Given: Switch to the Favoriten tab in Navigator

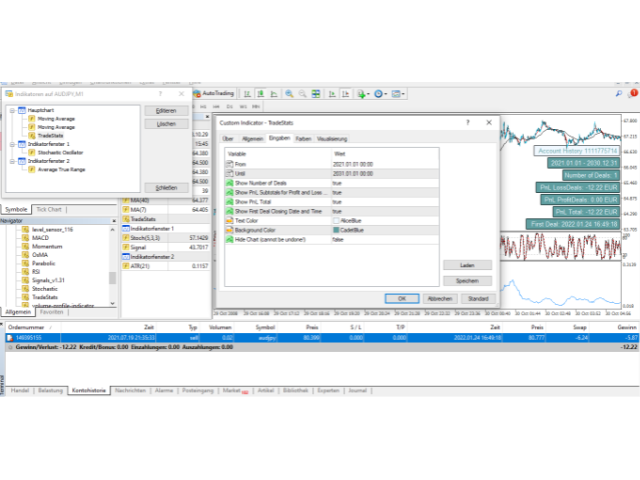Looking at the screenshot, I should click(51, 312).
